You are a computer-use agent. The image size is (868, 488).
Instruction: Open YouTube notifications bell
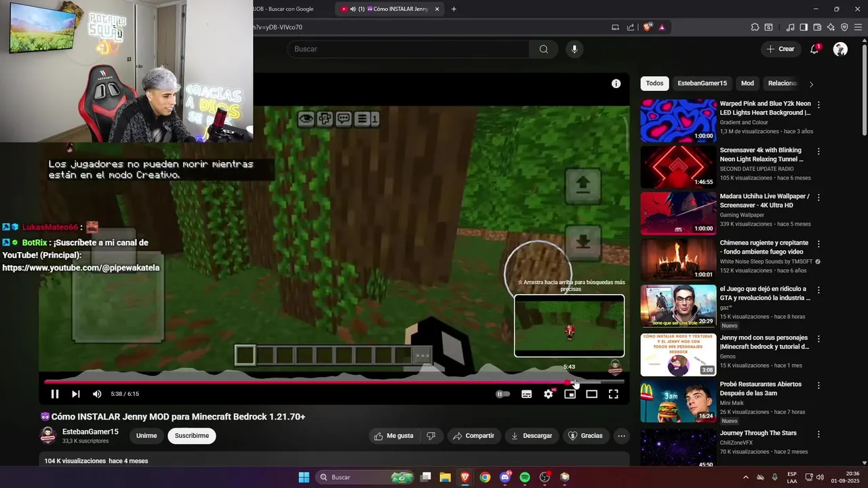click(814, 49)
